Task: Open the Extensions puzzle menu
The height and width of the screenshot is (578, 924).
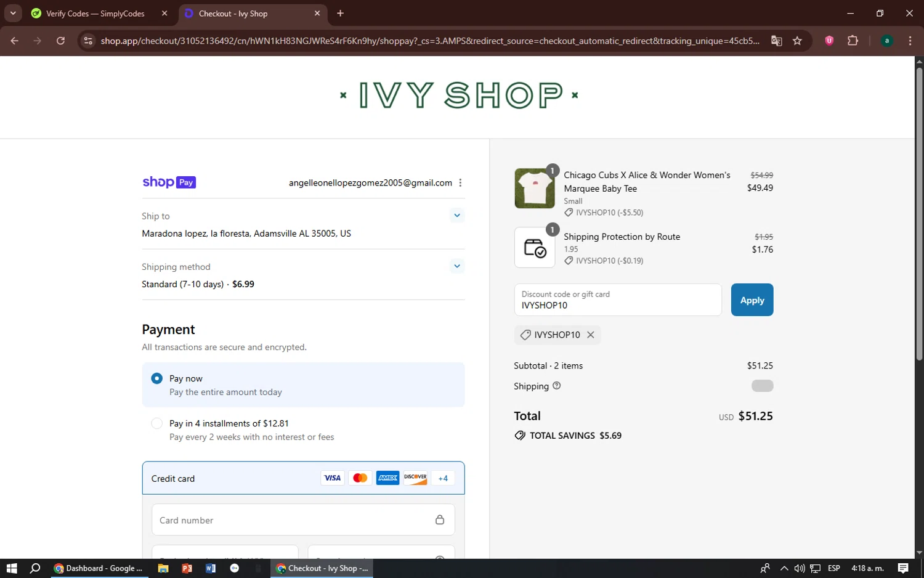Action: point(853,41)
